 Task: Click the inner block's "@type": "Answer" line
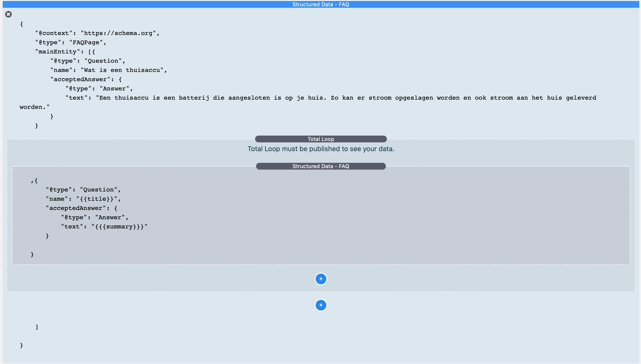tap(95, 217)
